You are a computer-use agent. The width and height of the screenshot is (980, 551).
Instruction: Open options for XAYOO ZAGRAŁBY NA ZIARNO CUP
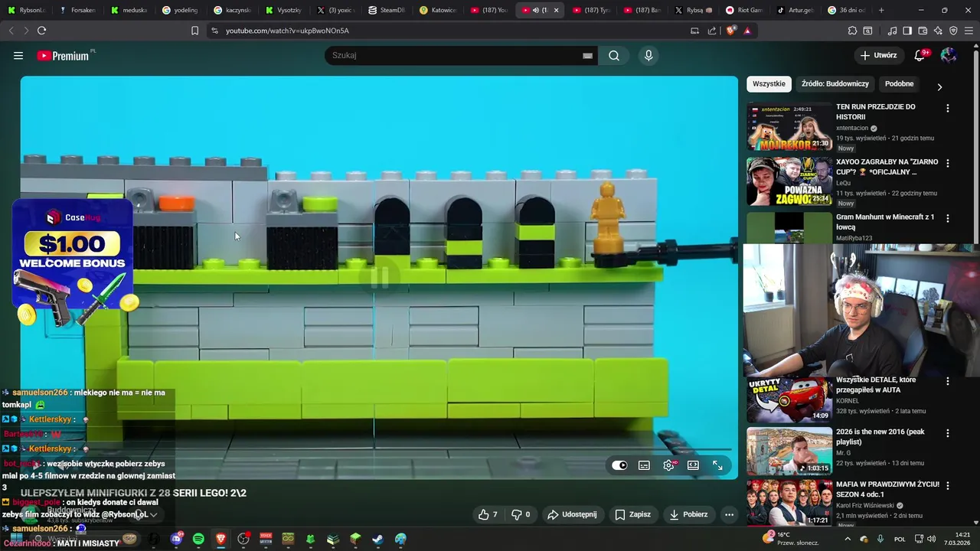(948, 163)
